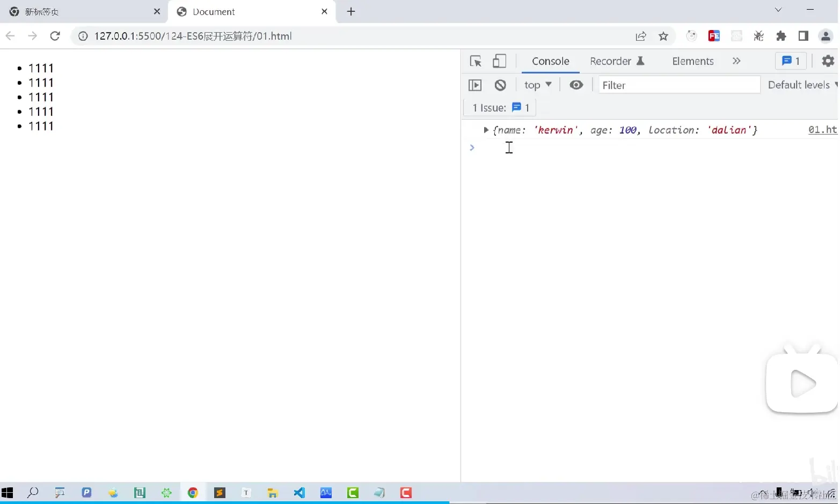This screenshot has height=504, width=840.
Task: Activate the inspect element picker in DevTools
Action: pyautogui.click(x=476, y=61)
